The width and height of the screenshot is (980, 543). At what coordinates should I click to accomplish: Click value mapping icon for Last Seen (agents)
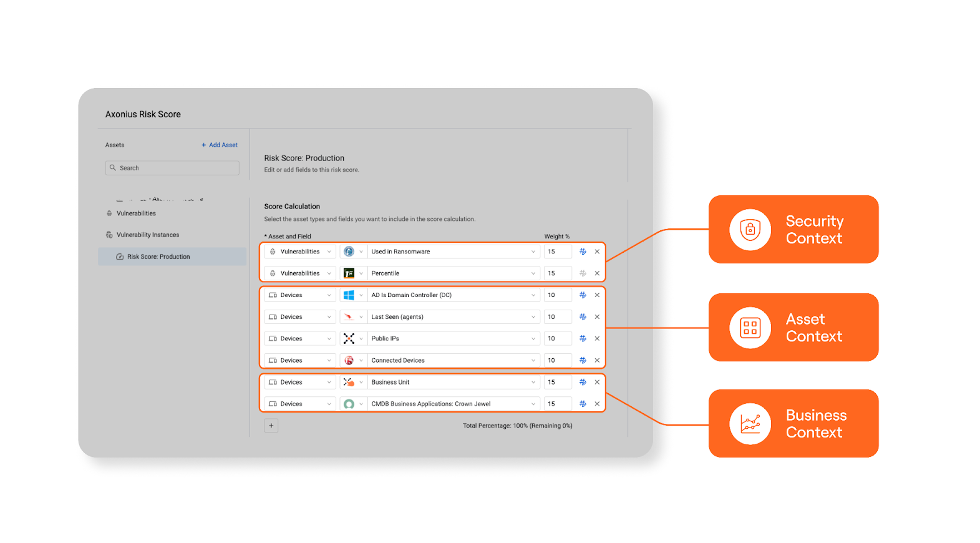click(583, 317)
